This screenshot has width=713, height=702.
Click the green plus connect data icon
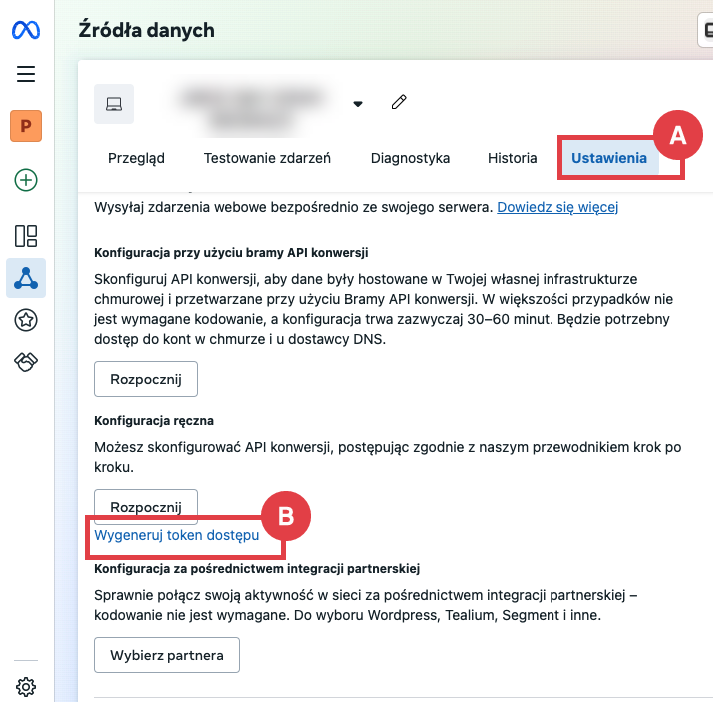coord(26,180)
